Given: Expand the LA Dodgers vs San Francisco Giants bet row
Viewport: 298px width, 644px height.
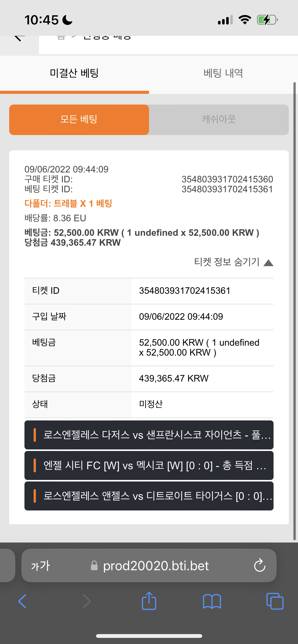Looking at the screenshot, I should click(149, 435).
